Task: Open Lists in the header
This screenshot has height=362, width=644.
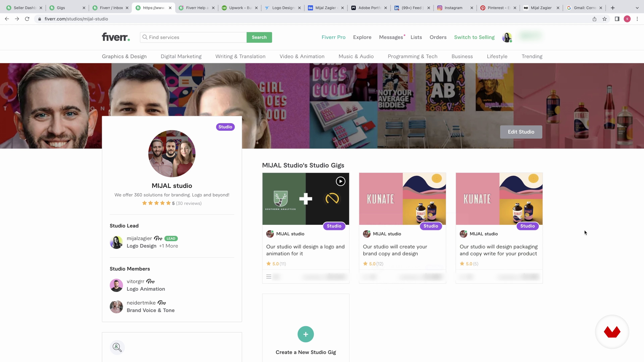Action: (x=416, y=37)
